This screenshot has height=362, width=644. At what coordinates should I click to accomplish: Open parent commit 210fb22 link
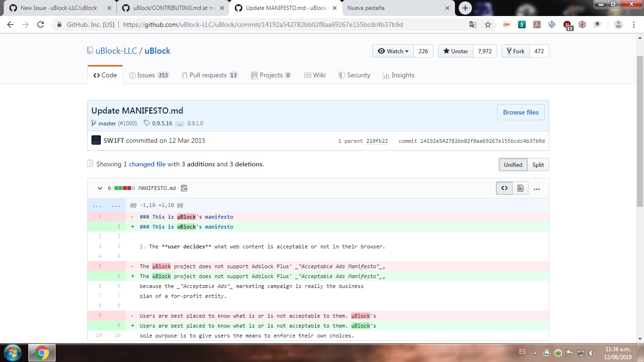click(378, 140)
